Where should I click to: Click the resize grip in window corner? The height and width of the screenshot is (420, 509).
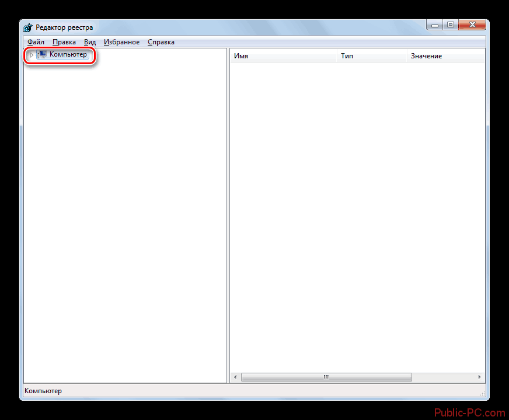click(x=482, y=394)
